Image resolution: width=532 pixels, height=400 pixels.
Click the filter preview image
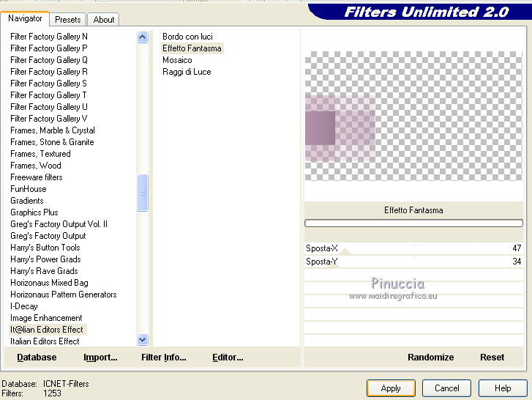[x=413, y=116]
